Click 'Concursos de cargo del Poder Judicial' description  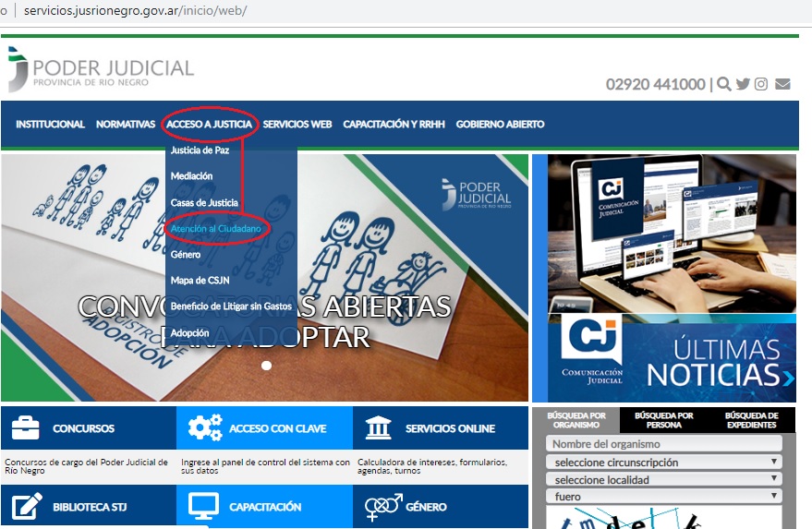[x=86, y=466]
